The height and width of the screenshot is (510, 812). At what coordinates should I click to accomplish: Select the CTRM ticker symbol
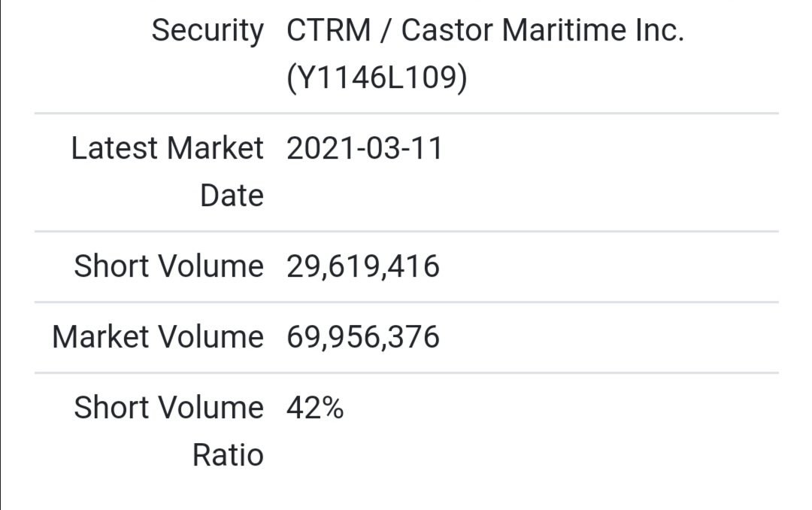(x=329, y=31)
